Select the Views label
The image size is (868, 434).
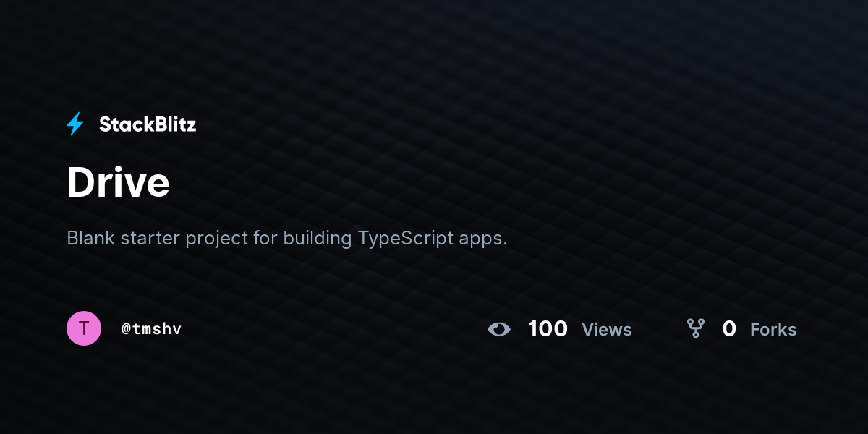tap(607, 330)
